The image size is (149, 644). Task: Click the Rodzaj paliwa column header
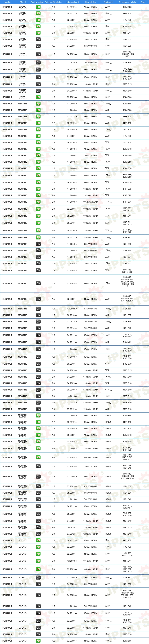[x=37, y=2]
